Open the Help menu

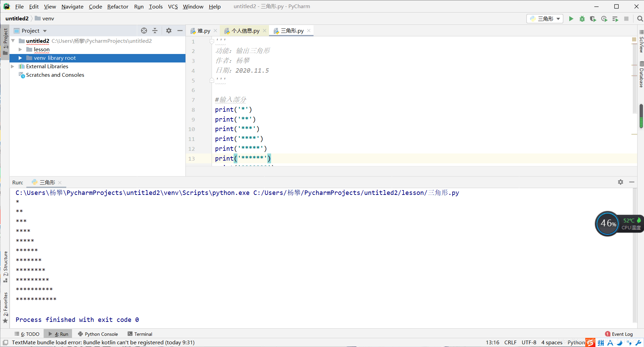click(x=215, y=6)
